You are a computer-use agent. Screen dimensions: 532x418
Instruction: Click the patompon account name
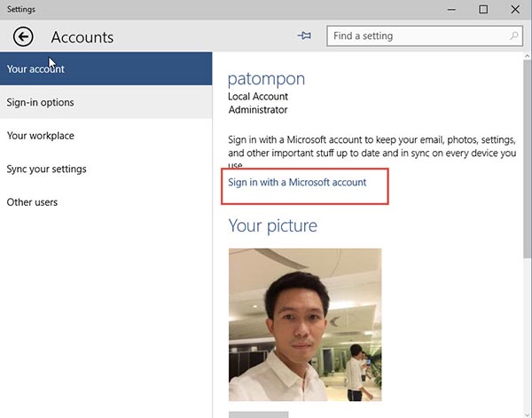tap(266, 80)
